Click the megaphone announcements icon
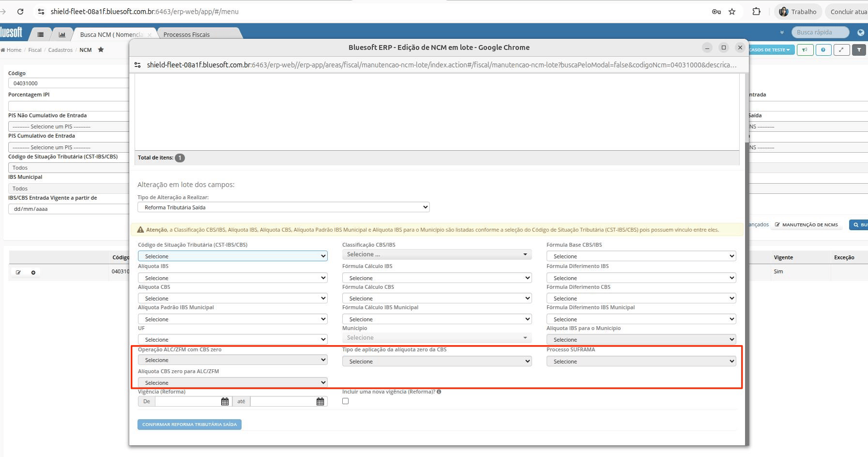The width and height of the screenshot is (868, 457). pyautogui.click(x=805, y=49)
